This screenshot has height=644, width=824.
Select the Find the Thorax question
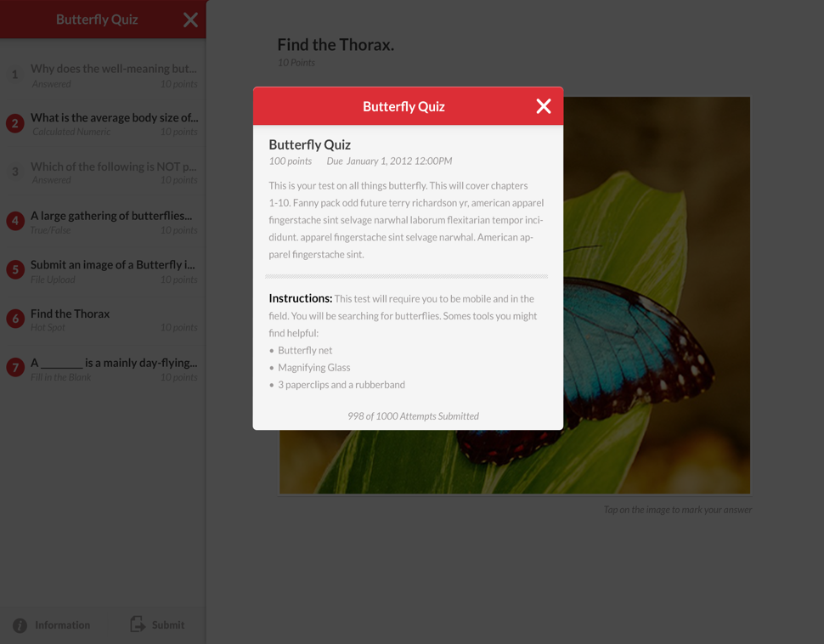point(70,314)
